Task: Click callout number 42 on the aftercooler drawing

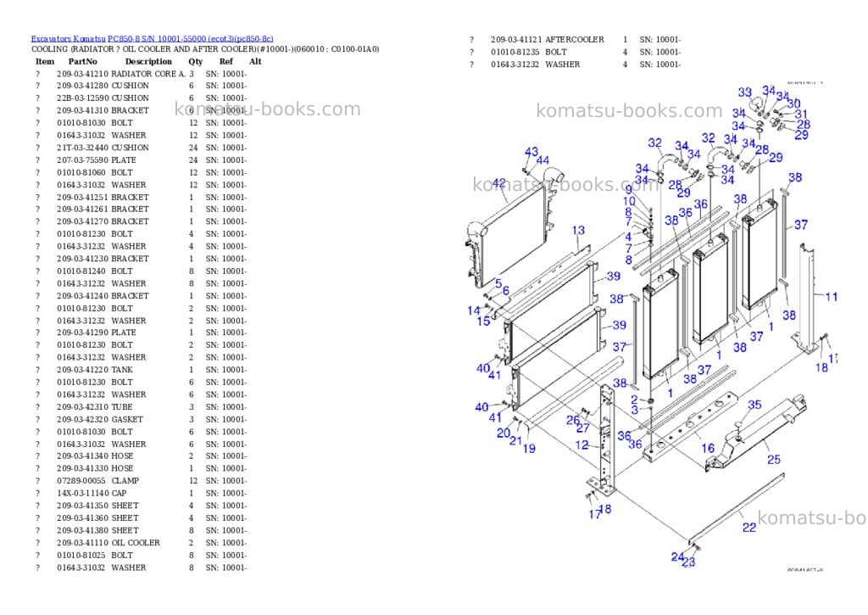Action: (x=498, y=183)
